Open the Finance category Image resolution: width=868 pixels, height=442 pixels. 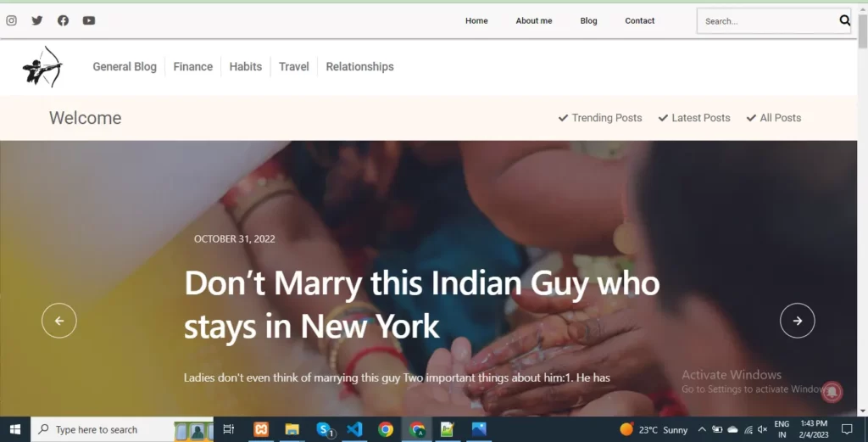tap(193, 66)
